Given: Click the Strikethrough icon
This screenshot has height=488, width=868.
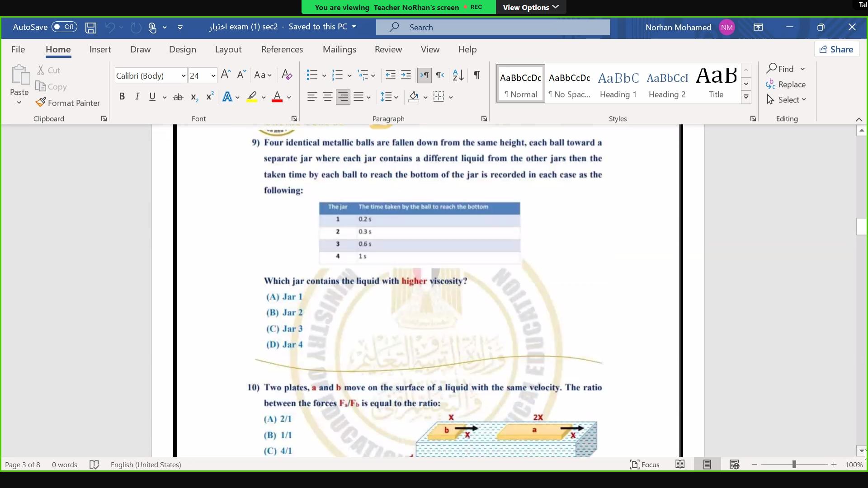Looking at the screenshot, I should point(178,97).
